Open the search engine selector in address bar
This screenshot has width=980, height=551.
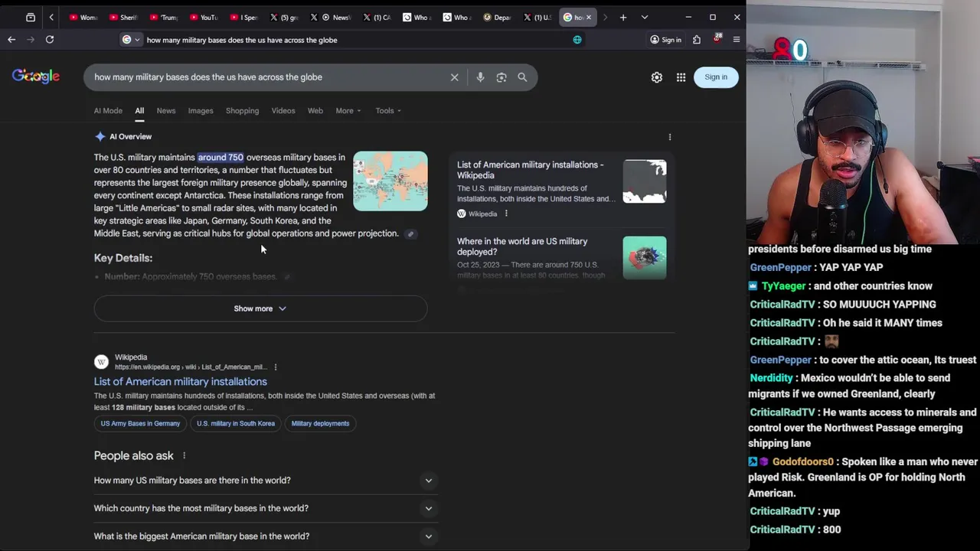pyautogui.click(x=131, y=40)
